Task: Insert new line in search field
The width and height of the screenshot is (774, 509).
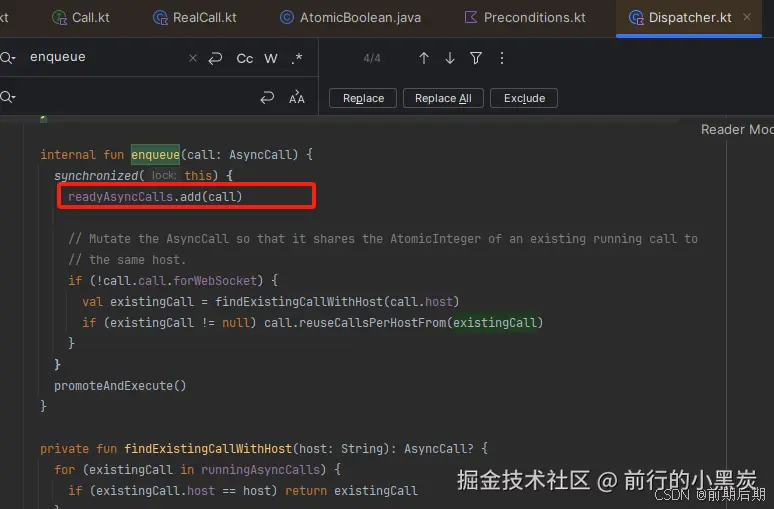Action: coord(215,58)
